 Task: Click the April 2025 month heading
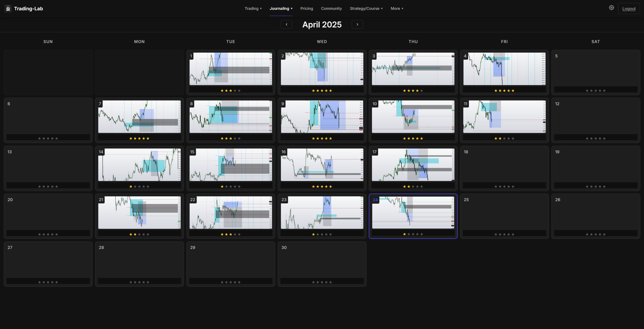tap(322, 24)
